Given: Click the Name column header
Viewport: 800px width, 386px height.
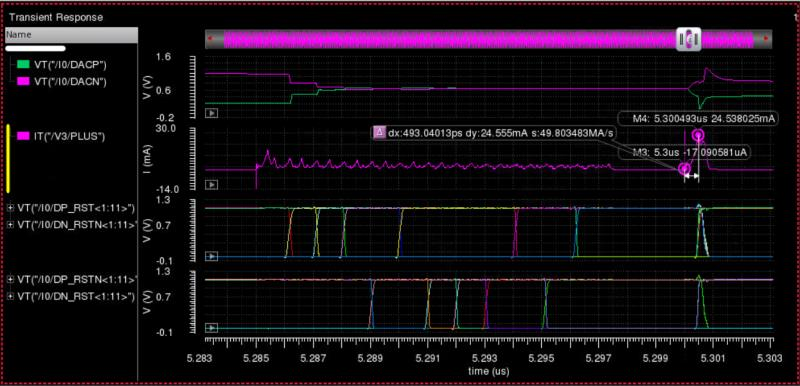Looking at the screenshot, I should (71, 35).
